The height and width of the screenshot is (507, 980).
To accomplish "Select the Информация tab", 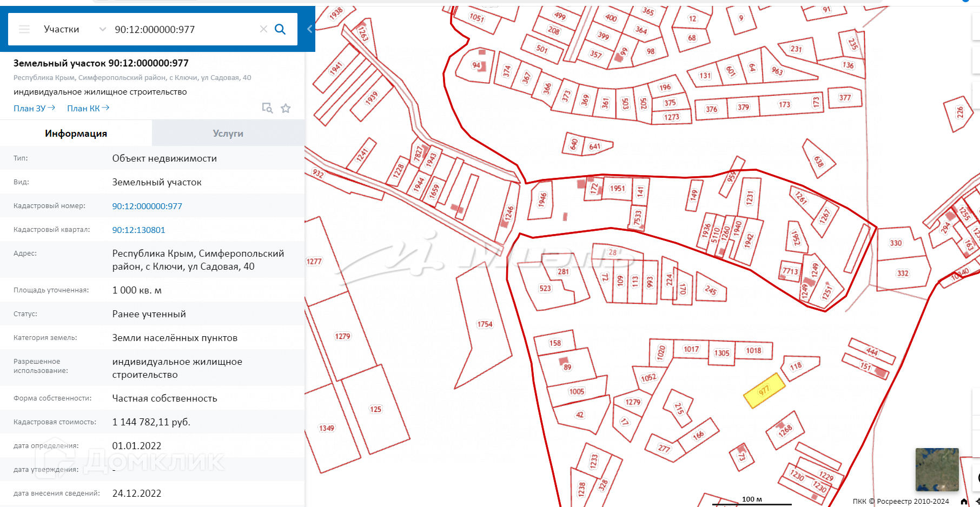I will tap(76, 134).
